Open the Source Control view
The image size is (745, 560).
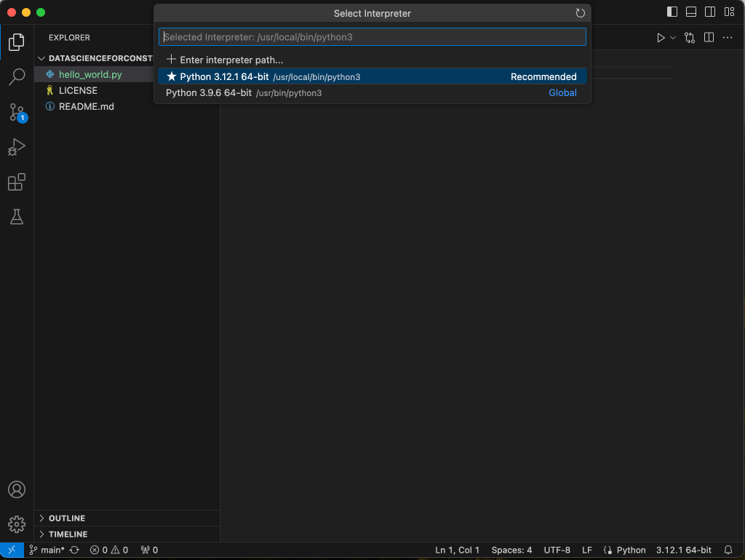[17, 112]
